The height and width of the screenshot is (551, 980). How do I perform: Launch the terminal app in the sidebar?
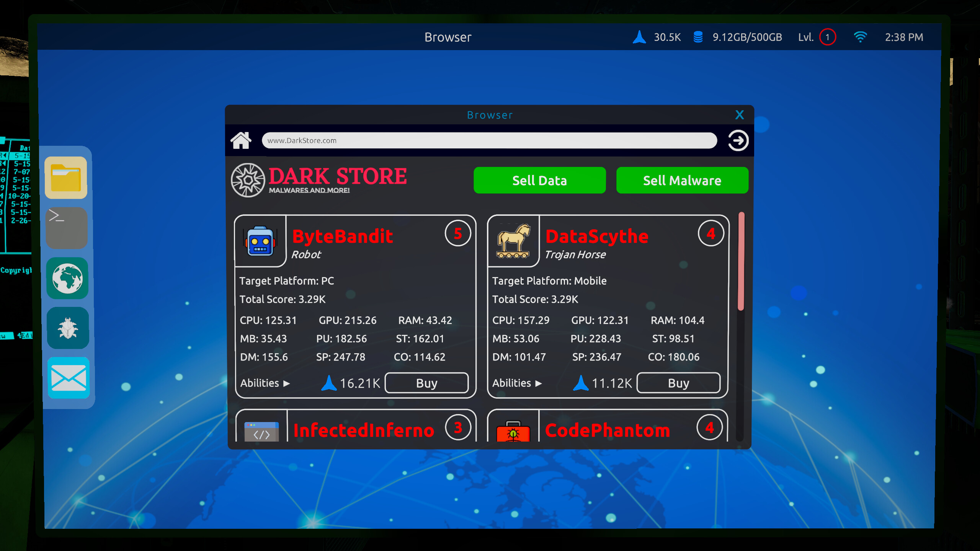(x=67, y=228)
